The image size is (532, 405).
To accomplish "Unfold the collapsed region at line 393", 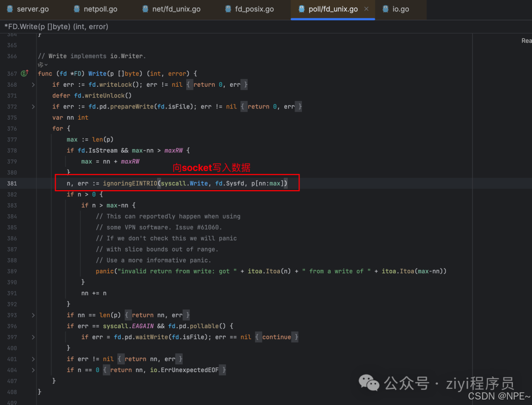I will tap(33, 315).
